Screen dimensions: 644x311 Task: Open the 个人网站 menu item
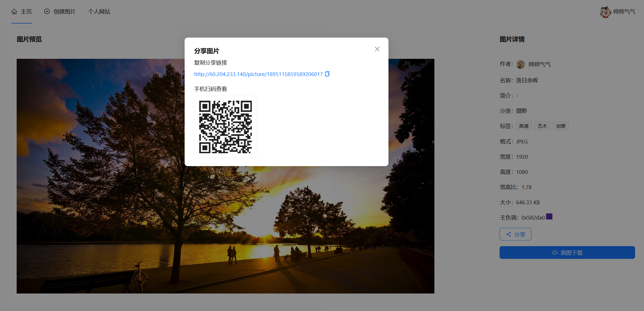coord(99,11)
